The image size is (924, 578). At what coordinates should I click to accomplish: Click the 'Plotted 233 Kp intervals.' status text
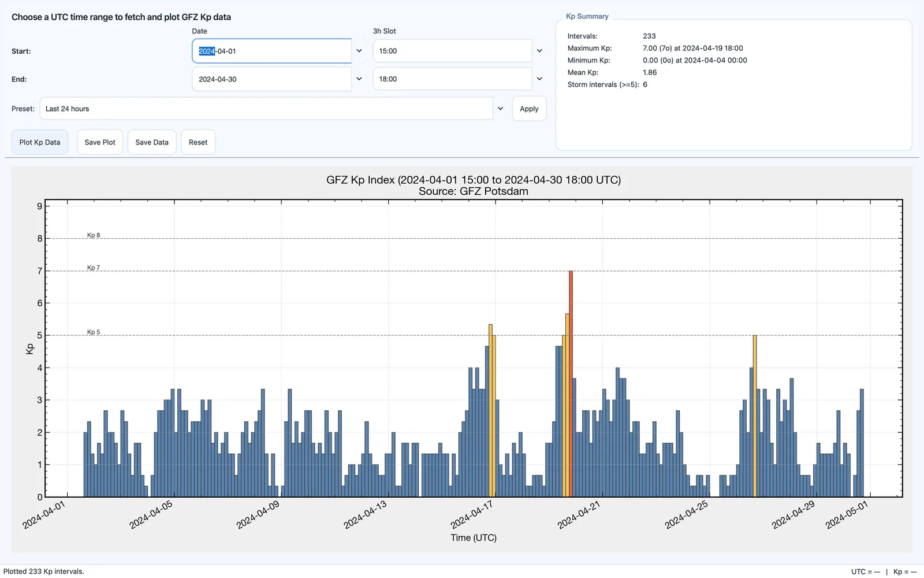(44, 571)
